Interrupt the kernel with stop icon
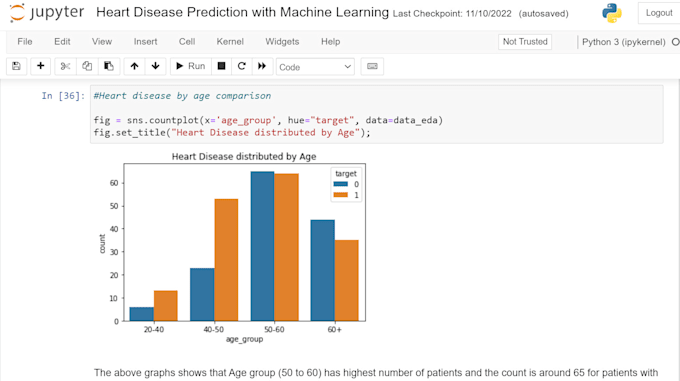The image size is (680, 381). (x=221, y=66)
